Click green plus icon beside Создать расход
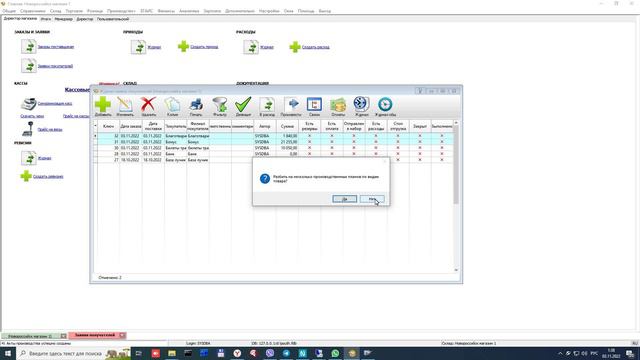The width and height of the screenshot is (640, 360). pyautogui.click(x=295, y=47)
